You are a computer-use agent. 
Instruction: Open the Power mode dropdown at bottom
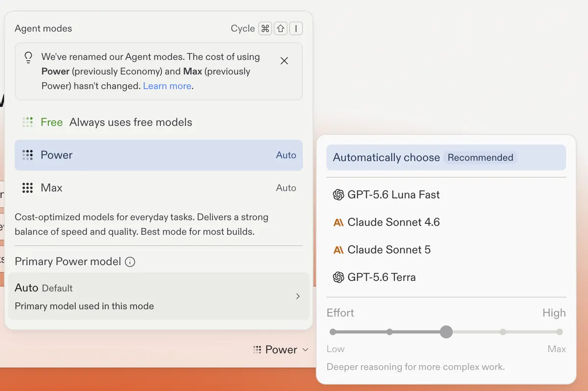(x=281, y=349)
